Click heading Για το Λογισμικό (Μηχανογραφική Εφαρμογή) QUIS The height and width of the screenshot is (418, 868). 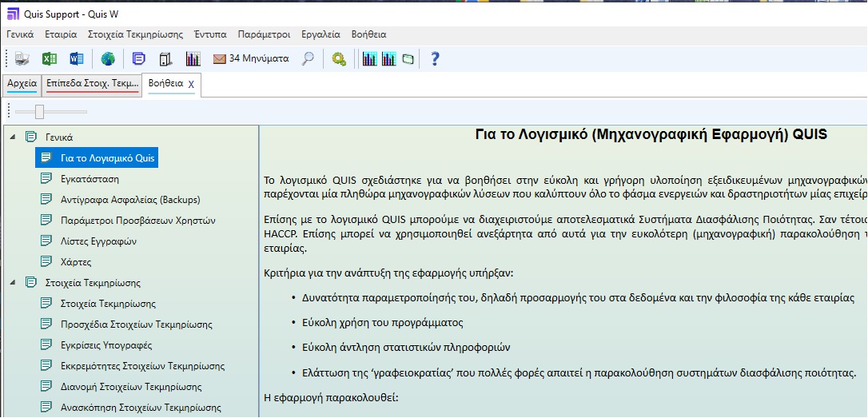[x=651, y=134]
